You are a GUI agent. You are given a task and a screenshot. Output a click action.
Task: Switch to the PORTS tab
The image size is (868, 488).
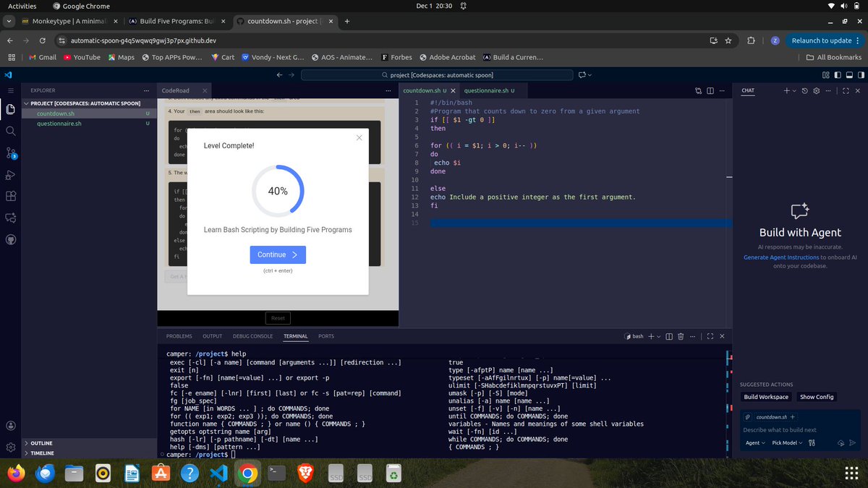pos(326,336)
